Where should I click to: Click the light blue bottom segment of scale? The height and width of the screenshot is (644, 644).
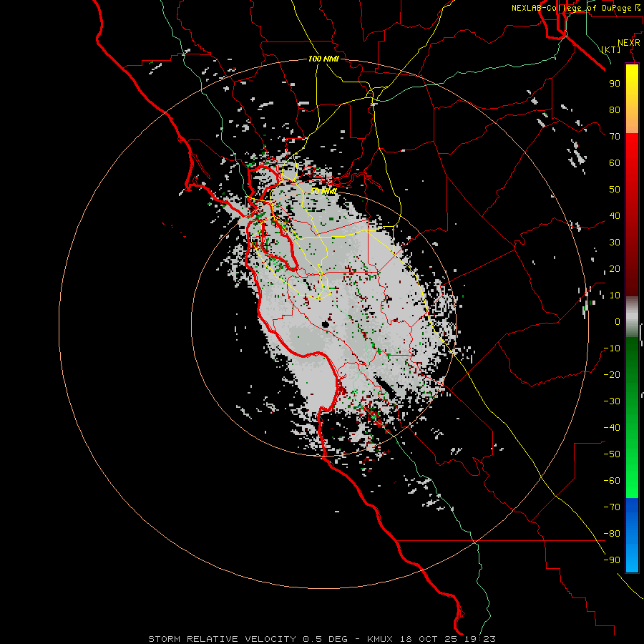(632, 555)
